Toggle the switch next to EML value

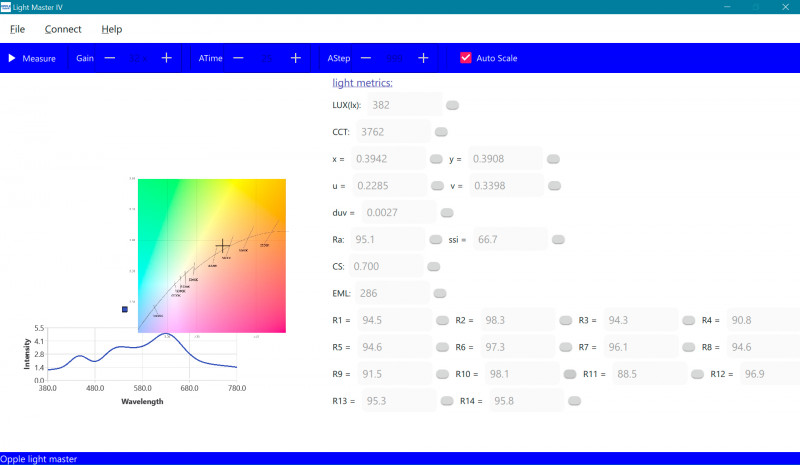pyautogui.click(x=439, y=294)
